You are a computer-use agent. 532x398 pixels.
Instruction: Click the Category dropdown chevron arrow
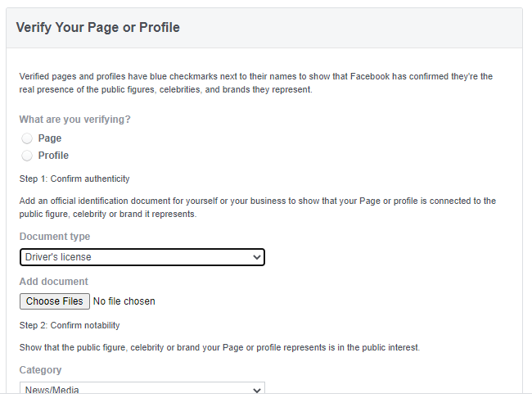[257, 391]
